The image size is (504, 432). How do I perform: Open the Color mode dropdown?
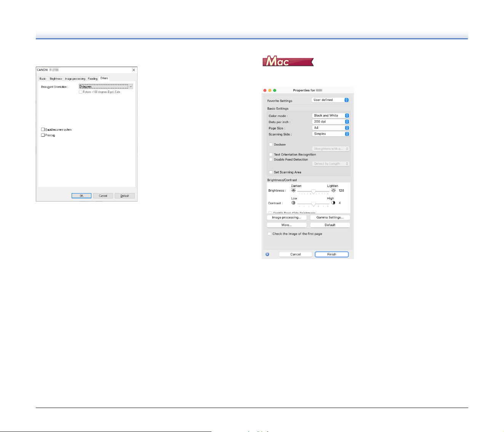tap(331, 115)
